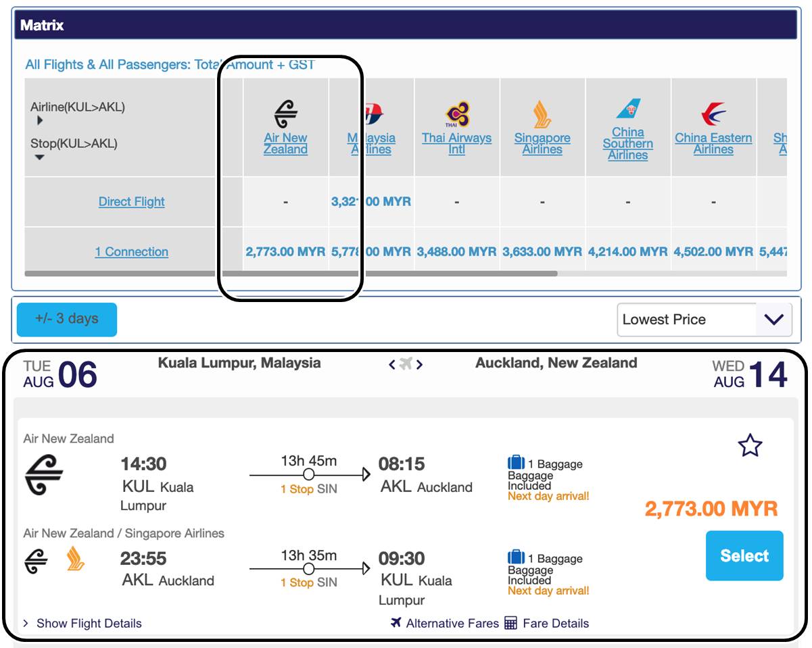Click the 1 Stop SIN label on outbound flight
This screenshot has height=648, width=812.
coord(309,489)
